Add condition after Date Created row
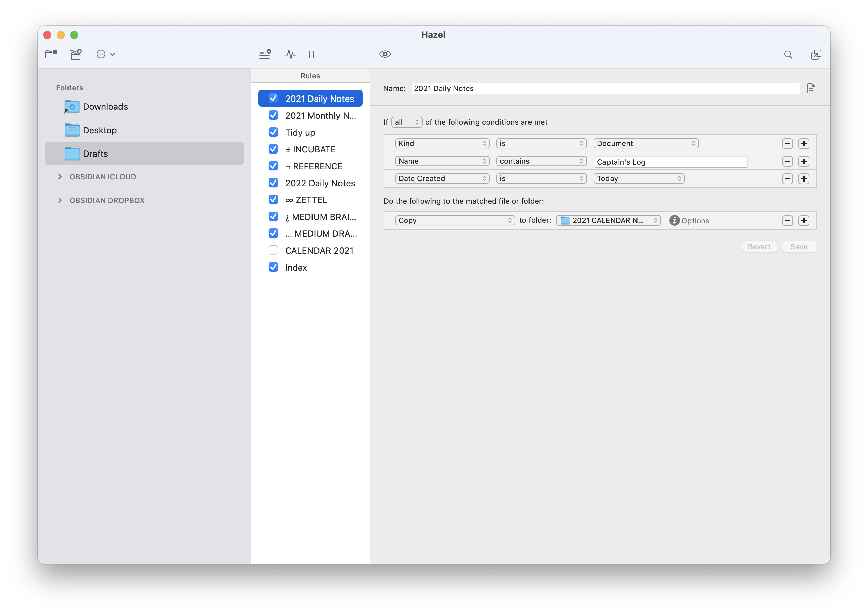The width and height of the screenshot is (868, 614). (804, 178)
